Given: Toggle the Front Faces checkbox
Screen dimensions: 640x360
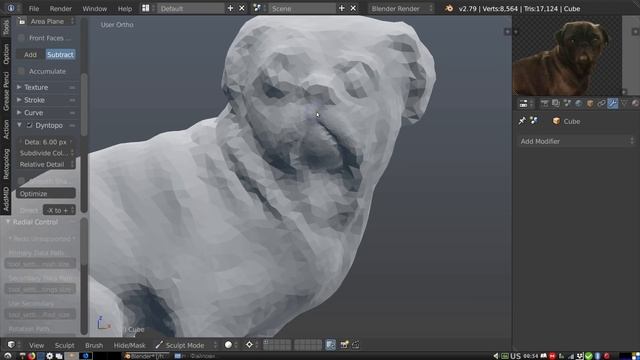Looking at the screenshot, I should click(x=21, y=38).
